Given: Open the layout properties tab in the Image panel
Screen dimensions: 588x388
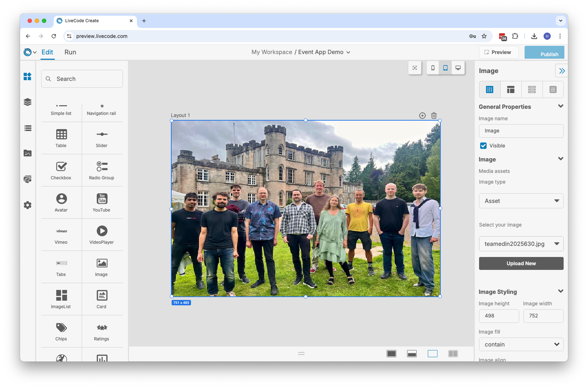Looking at the screenshot, I should point(511,89).
